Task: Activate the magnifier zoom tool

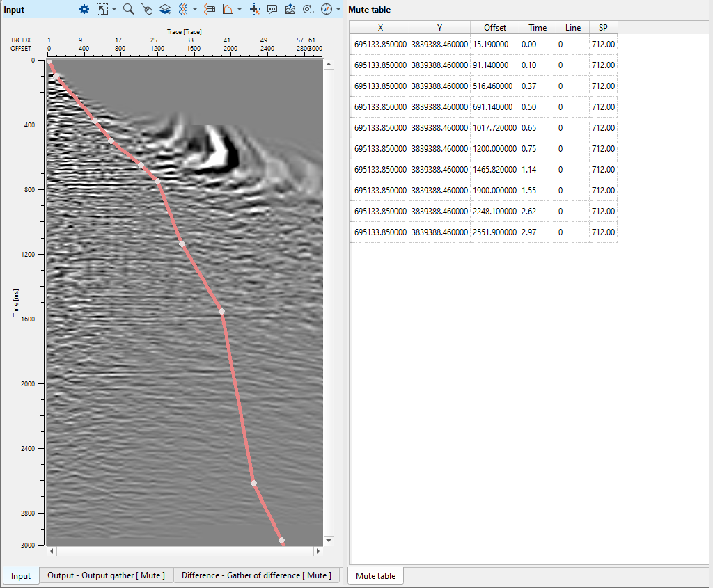Action: pos(128,9)
